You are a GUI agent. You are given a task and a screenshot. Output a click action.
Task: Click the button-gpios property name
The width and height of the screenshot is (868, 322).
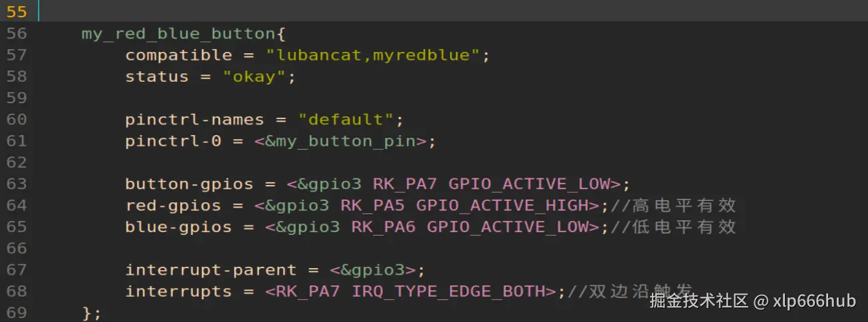[189, 184]
